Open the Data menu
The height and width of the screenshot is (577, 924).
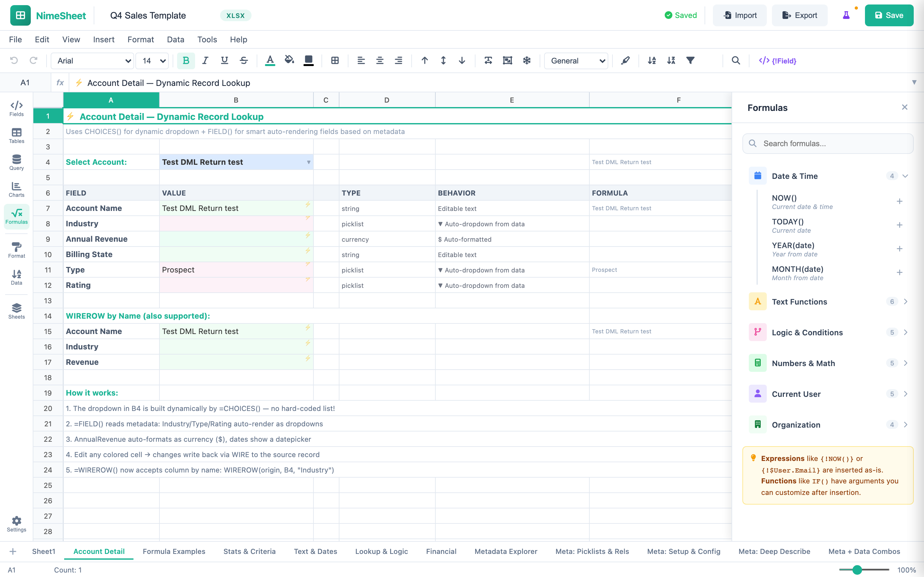(x=175, y=39)
